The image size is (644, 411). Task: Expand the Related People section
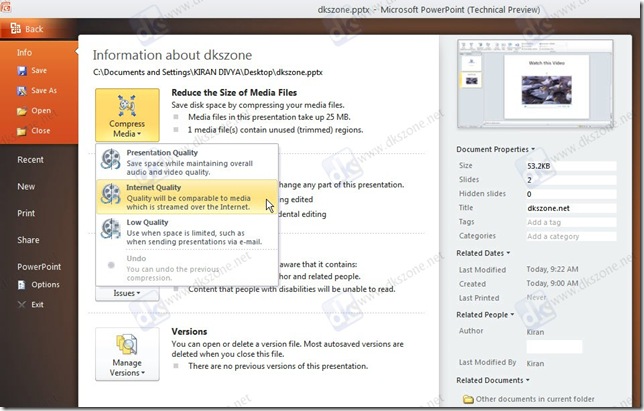485,315
